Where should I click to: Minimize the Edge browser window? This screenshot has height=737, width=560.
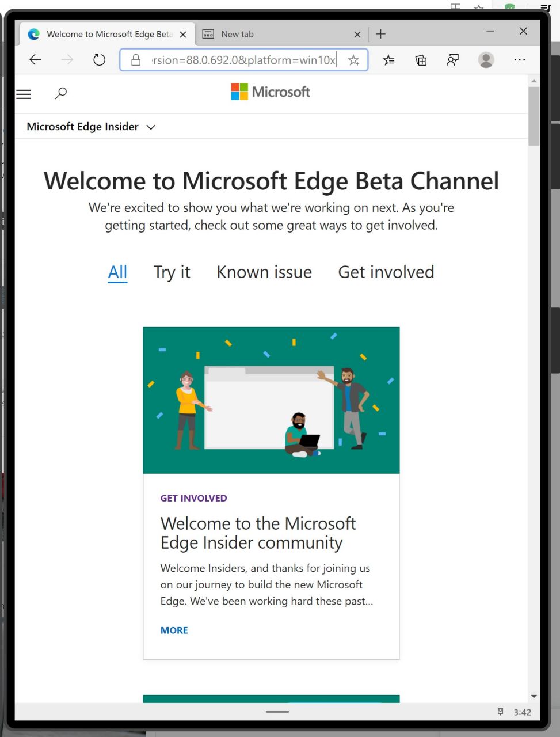click(490, 31)
